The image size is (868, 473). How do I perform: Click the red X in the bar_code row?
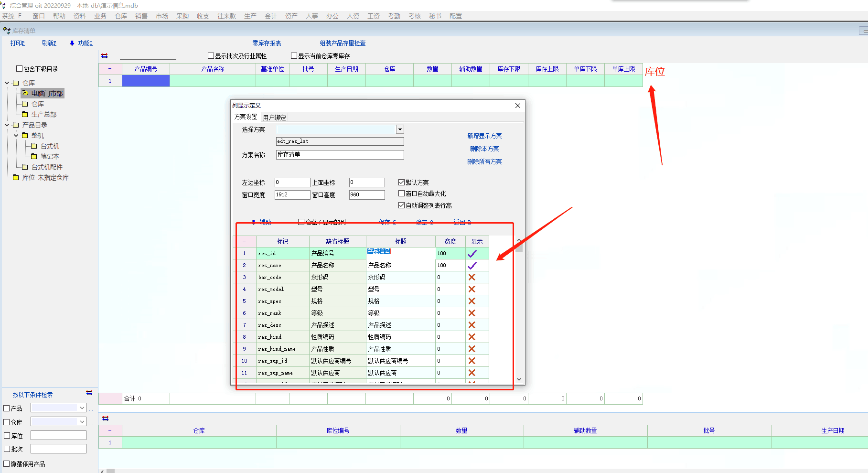(x=472, y=278)
